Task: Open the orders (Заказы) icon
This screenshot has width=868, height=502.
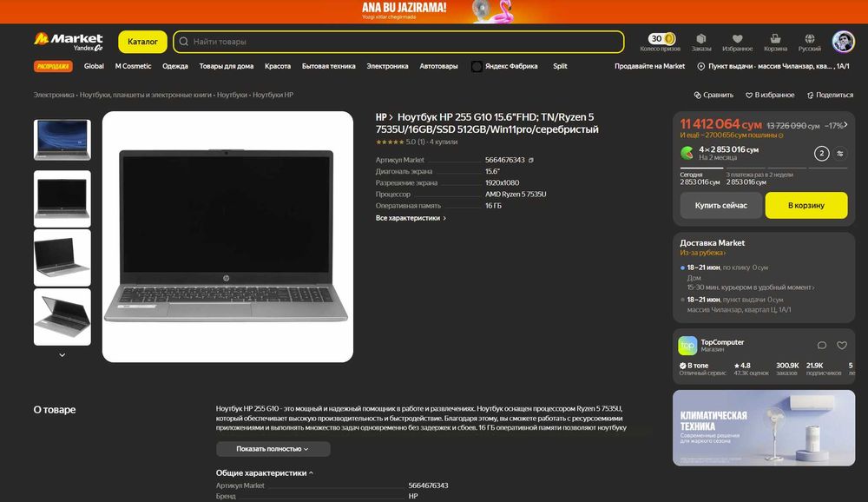Action: (700, 38)
